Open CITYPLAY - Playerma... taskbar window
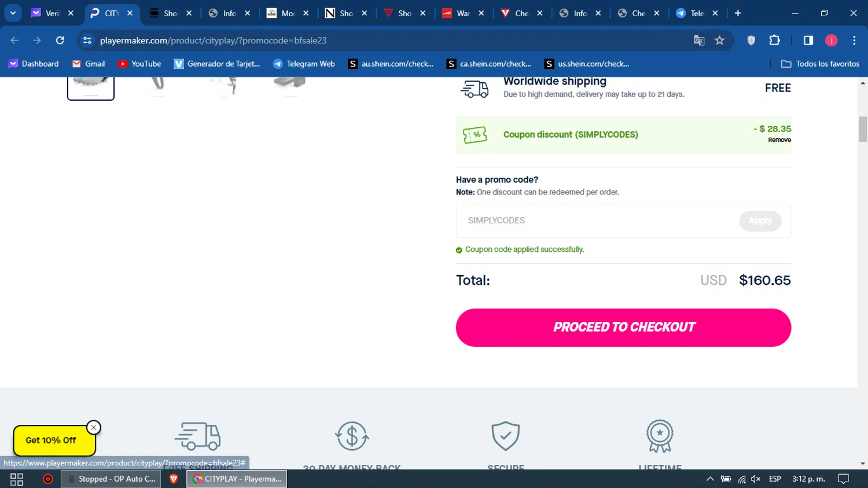The image size is (868, 488). [x=237, y=479]
